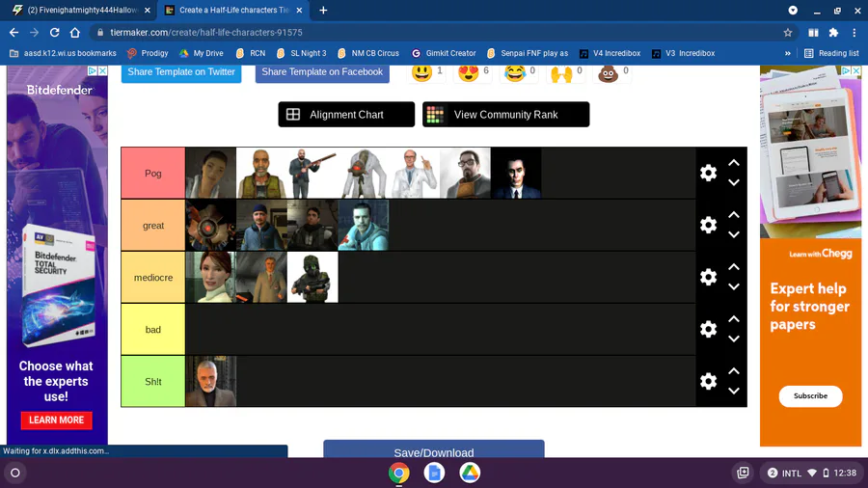Viewport: 868px width, 488px height.
Task: Move bad tier down with arrow
Action: click(734, 339)
